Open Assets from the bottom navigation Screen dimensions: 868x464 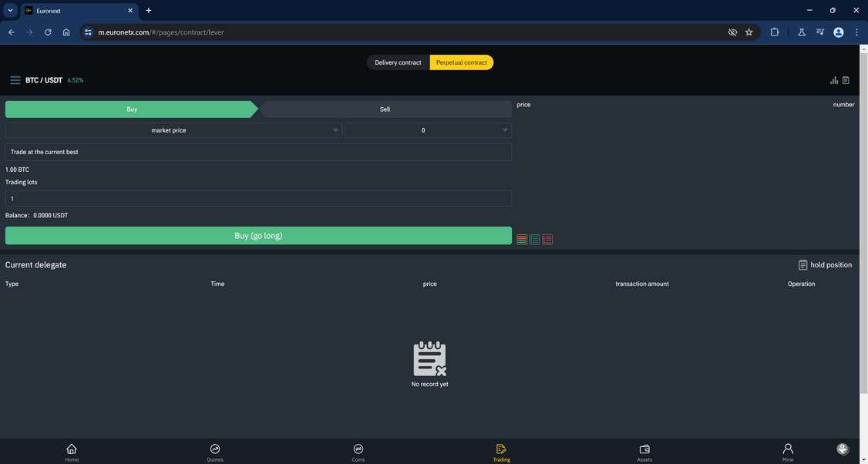[644, 452]
